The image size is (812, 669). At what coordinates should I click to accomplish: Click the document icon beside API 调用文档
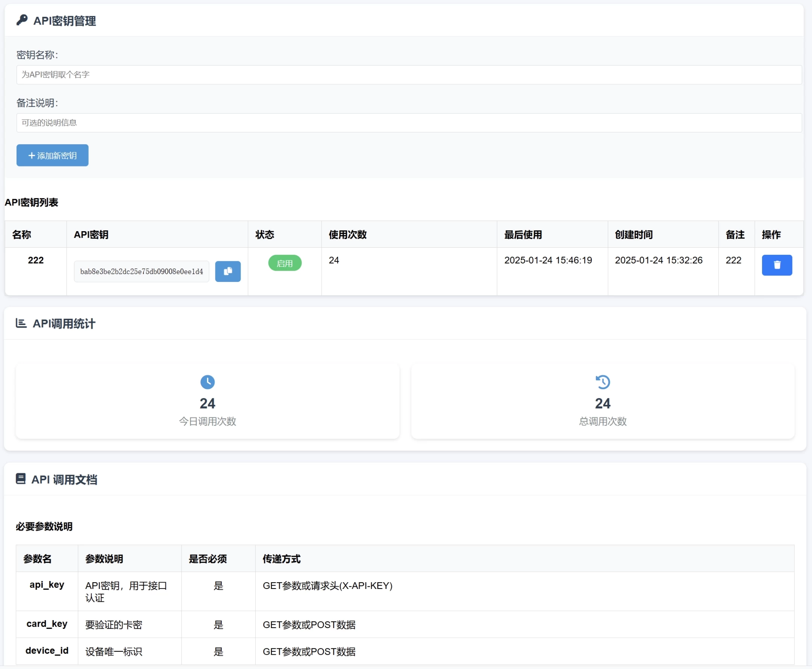(x=21, y=479)
